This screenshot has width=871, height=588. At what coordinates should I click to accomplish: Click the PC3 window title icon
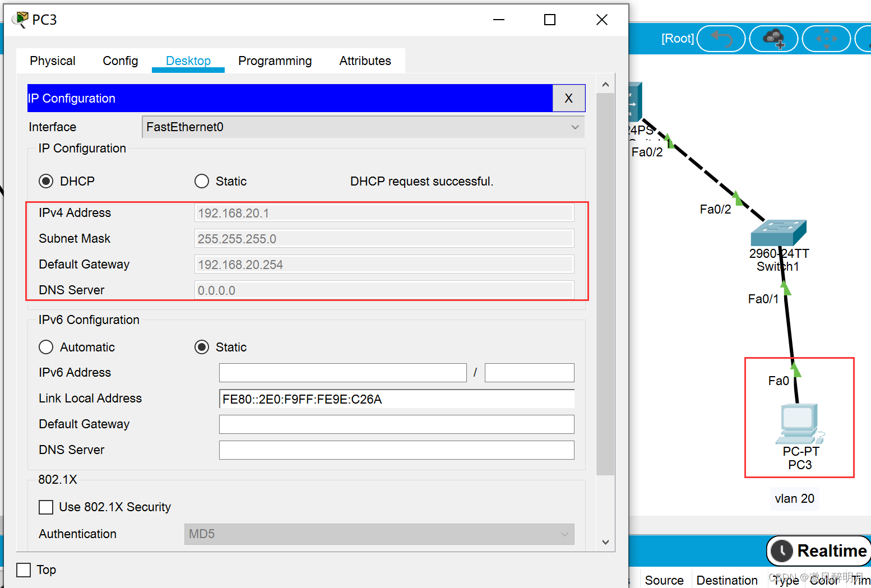(x=20, y=20)
